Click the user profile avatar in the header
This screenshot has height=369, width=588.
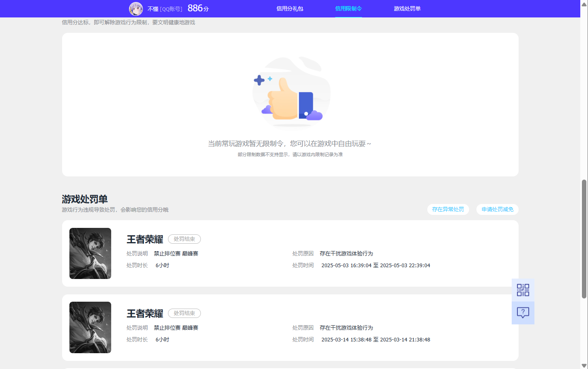pyautogui.click(x=136, y=9)
